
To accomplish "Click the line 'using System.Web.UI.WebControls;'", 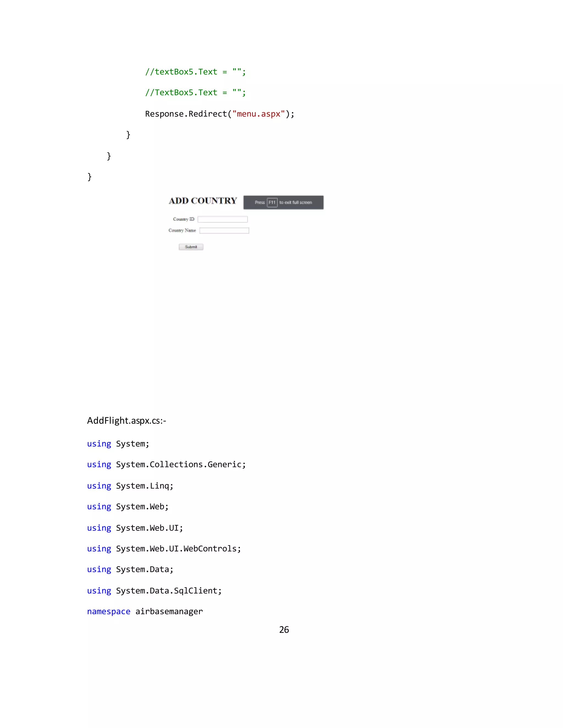I will pyautogui.click(x=164, y=549).
